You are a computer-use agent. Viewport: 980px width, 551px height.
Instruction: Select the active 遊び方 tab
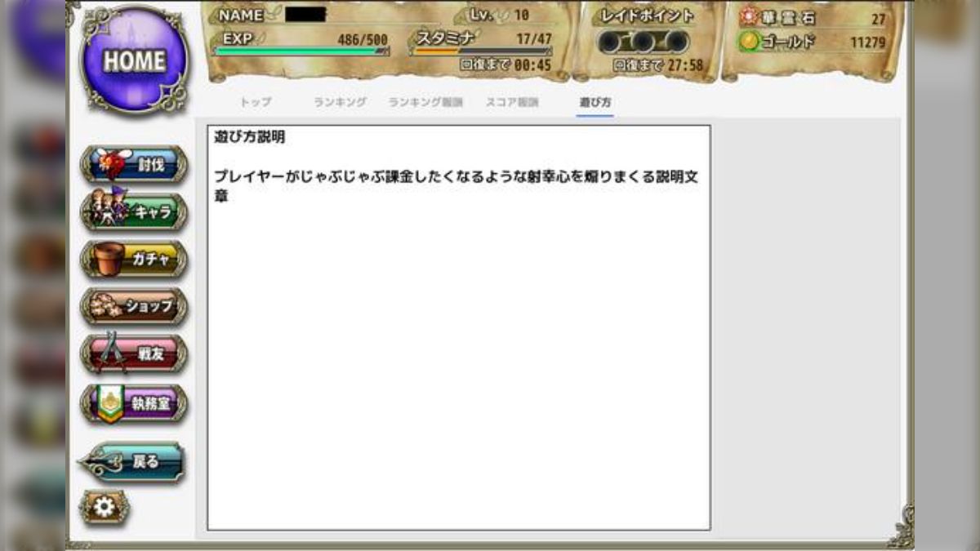point(595,103)
